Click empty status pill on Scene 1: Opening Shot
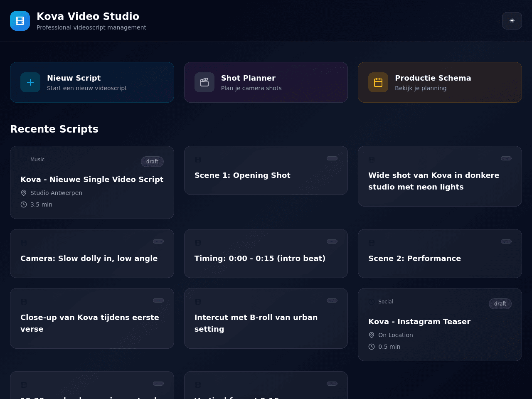This screenshot has height=399, width=532. [x=332, y=158]
